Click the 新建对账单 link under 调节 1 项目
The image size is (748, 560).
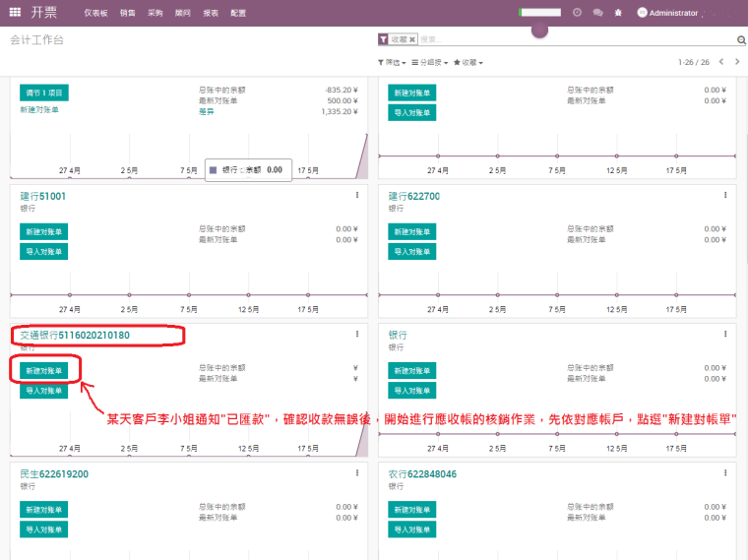click(39, 109)
